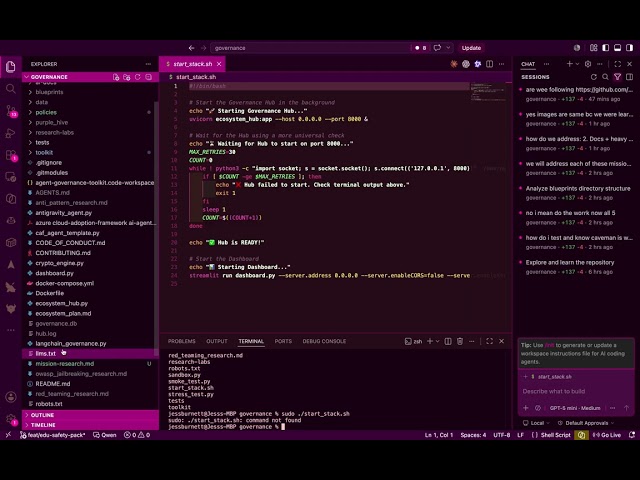Open the Local session target dropdown

tap(536, 423)
